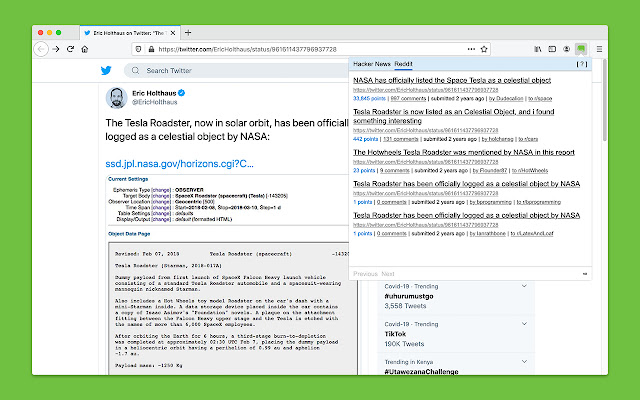Expand options chevron for TikTok trend
This screenshot has height=400, width=640.
pos(524,324)
